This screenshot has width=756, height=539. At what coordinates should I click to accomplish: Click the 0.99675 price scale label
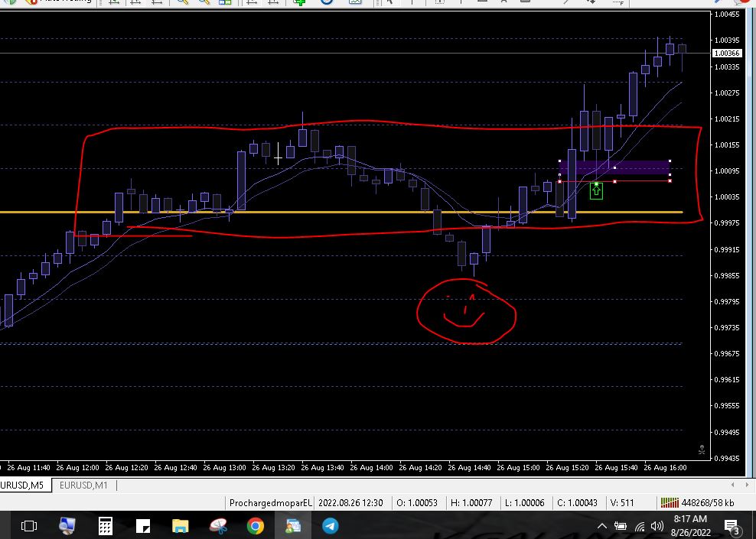(x=727, y=353)
